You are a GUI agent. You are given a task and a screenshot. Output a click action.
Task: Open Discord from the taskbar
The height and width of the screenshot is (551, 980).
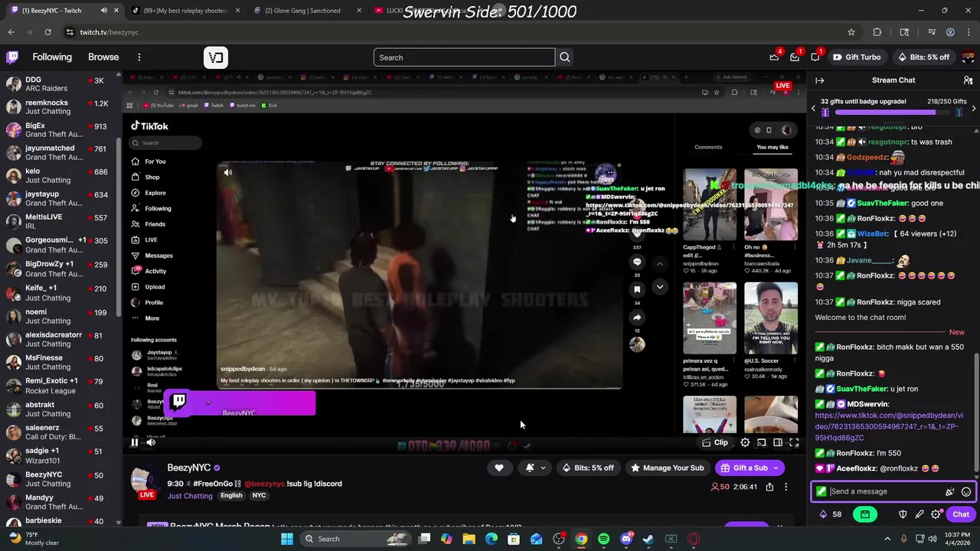tap(626, 539)
